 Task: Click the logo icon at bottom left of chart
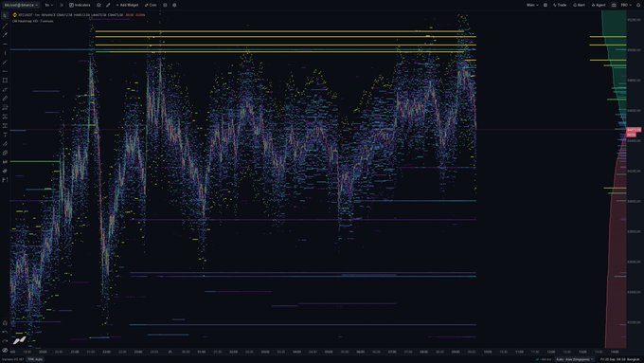point(19,340)
